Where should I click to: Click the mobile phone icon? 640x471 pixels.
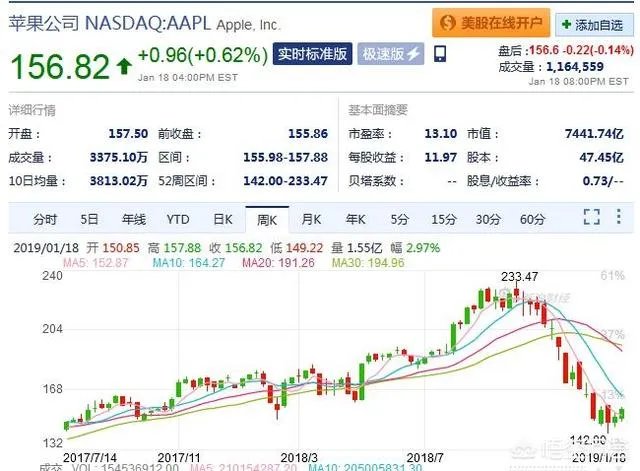pos(440,54)
